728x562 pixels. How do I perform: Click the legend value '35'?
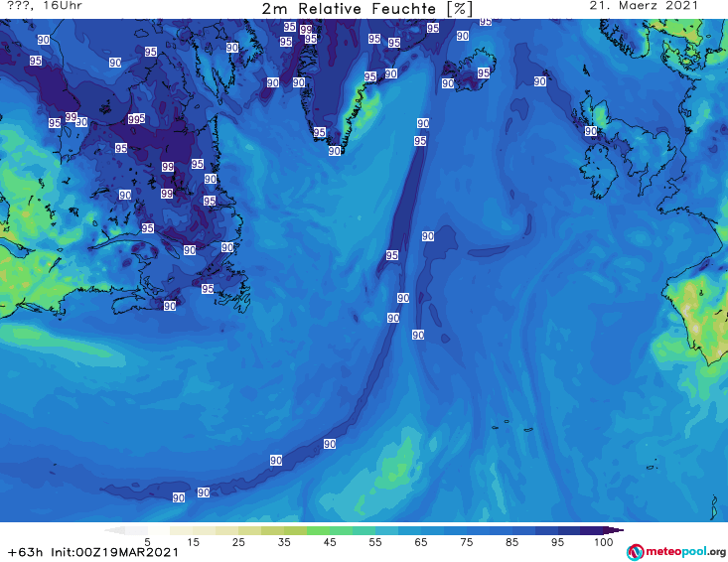(x=284, y=542)
